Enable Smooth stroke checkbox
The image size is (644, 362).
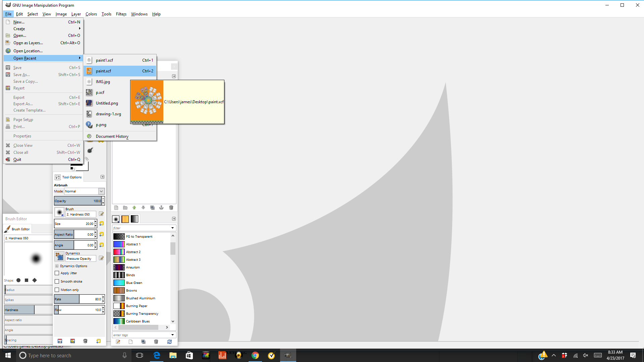pos(57,282)
